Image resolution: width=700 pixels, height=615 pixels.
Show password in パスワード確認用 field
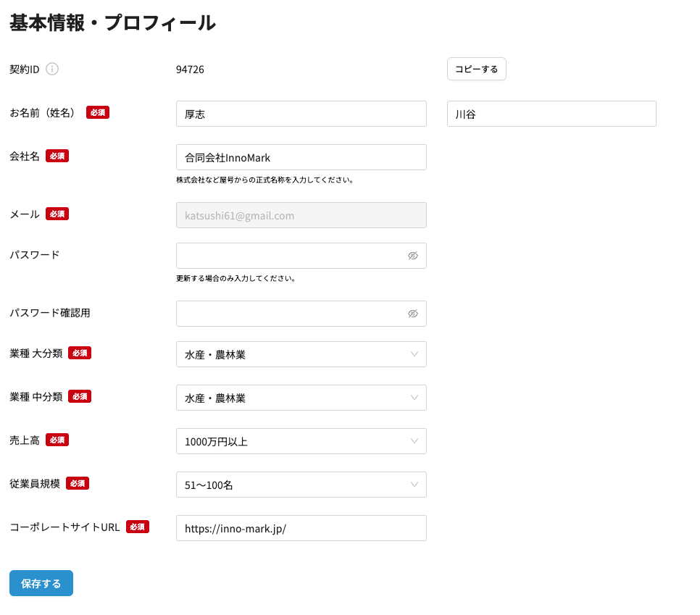(x=413, y=314)
